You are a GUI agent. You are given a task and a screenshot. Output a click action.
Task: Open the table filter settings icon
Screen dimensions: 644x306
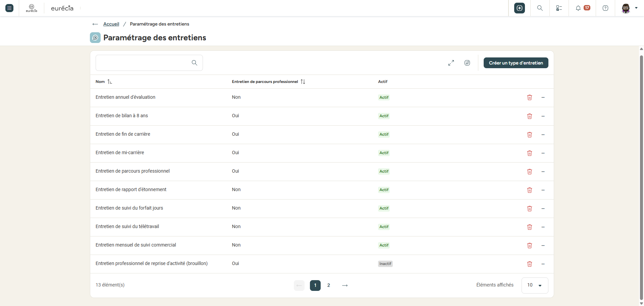467,63
